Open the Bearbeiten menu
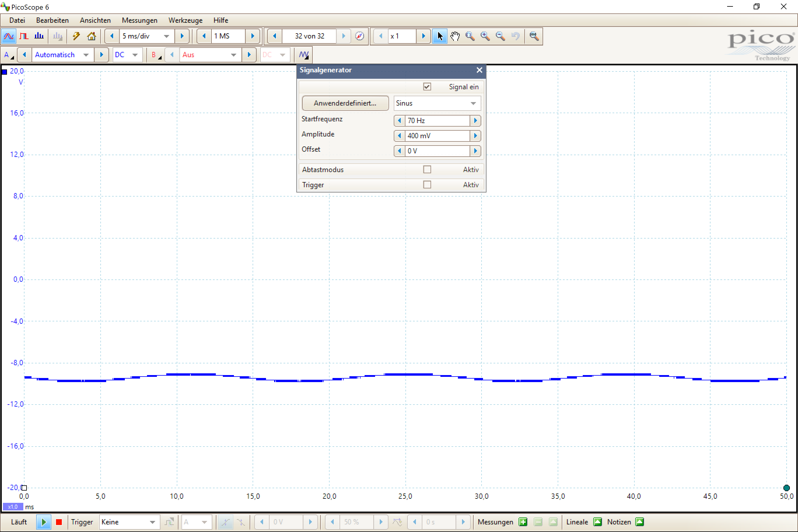Image resolution: width=798 pixels, height=532 pixels. [52, 20]
